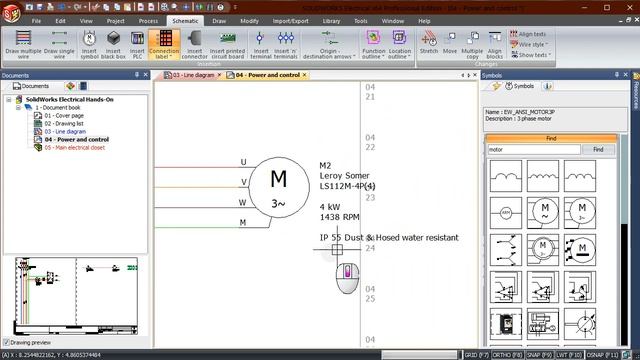Screen dimensions: 640x360
Task: Switch to the Modify ribbon tab
Action: 249,21
